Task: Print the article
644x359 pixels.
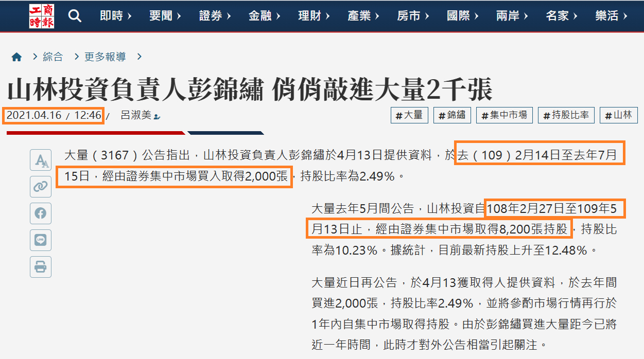Action: [x=41, y=266]
